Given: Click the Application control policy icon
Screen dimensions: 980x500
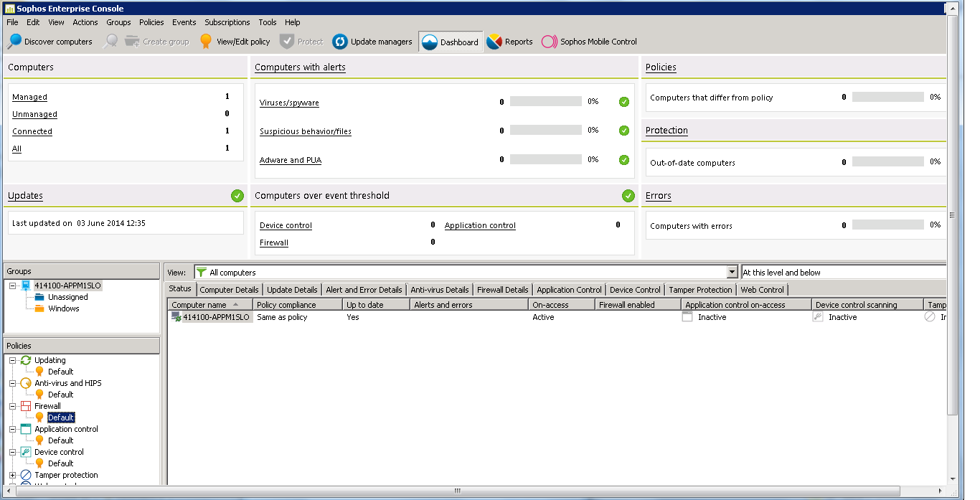Looking at the screenshot, I should pyautogui.click(x=27, y=429).
